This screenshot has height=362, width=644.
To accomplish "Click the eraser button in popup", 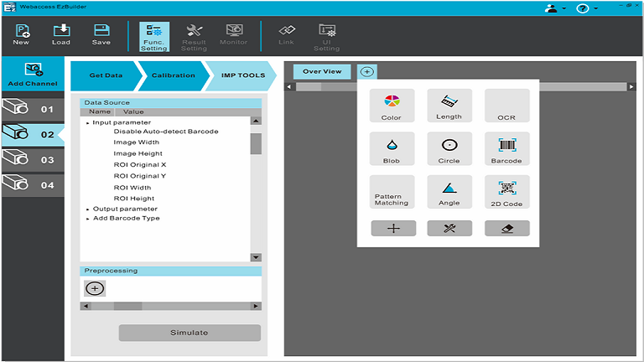I will tap(506, 228).
